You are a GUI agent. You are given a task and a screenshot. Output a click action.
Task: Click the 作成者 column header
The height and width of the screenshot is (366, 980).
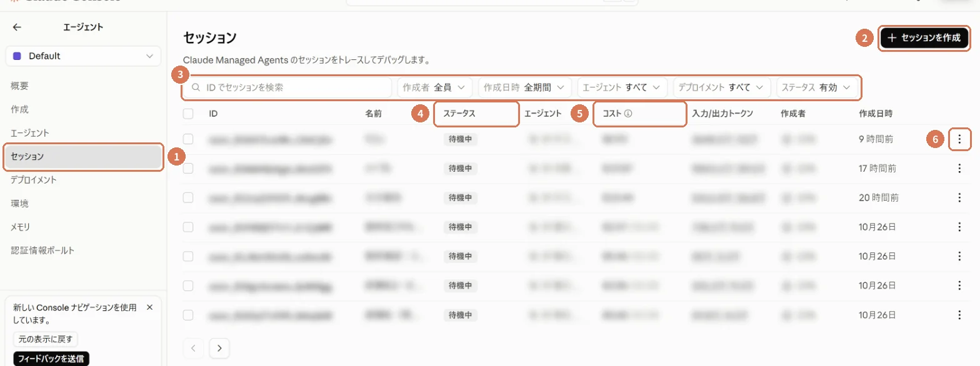[x=793, y=114]
